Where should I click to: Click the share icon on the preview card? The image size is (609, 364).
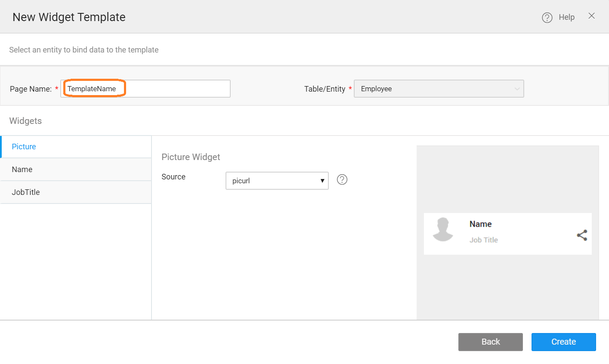582,235
